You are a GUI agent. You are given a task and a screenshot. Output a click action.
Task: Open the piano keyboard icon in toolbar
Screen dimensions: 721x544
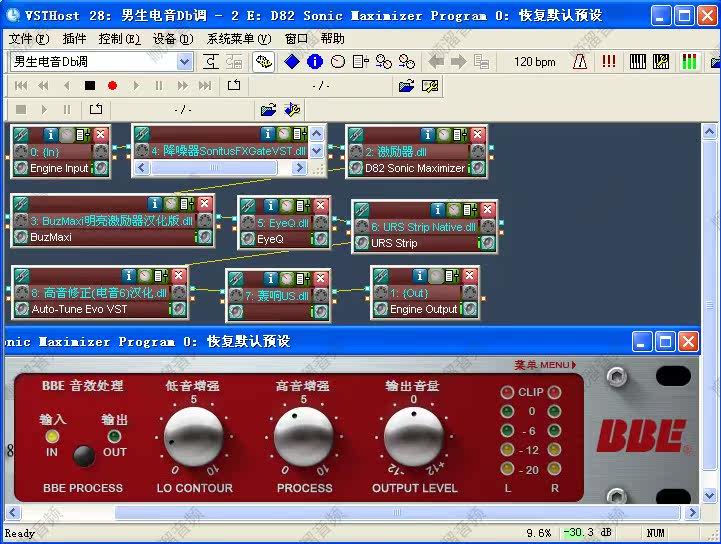[x=637, y=62]
